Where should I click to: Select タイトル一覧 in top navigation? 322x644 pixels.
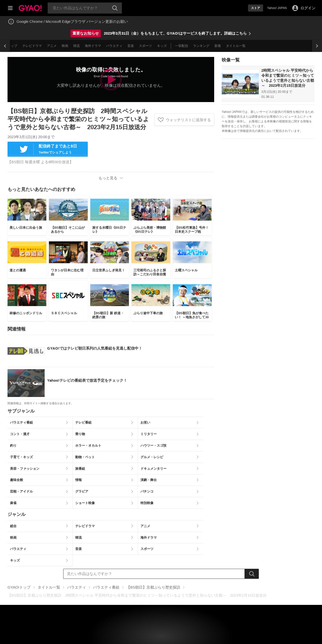click(236, 46)
